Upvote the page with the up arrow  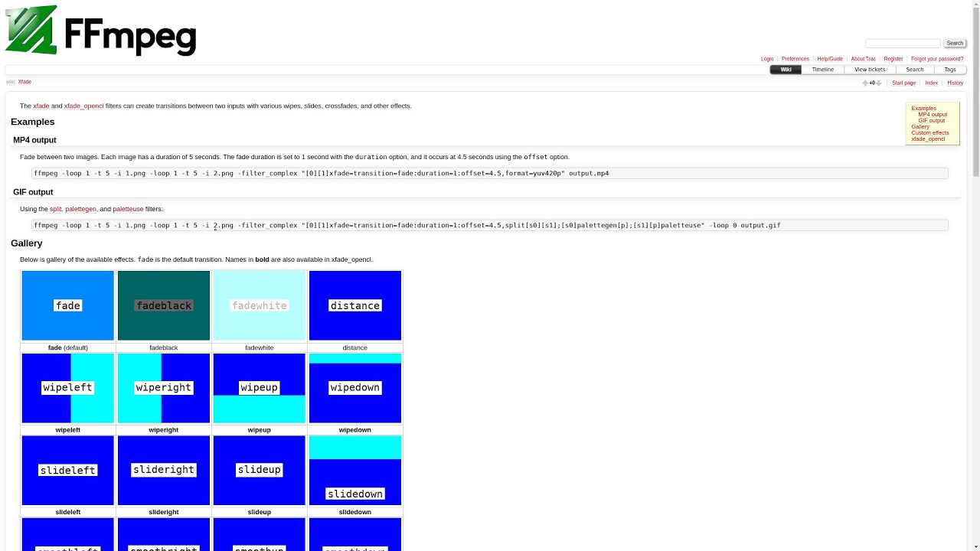click(865, 83)
